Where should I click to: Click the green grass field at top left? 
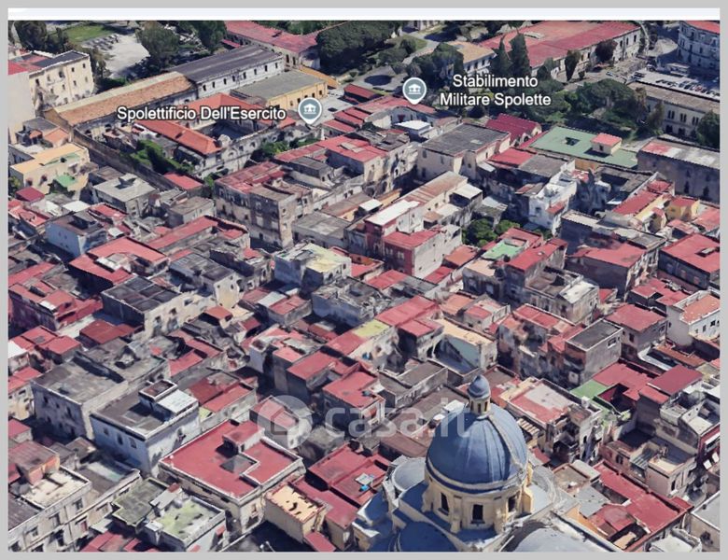coord(86,34)
